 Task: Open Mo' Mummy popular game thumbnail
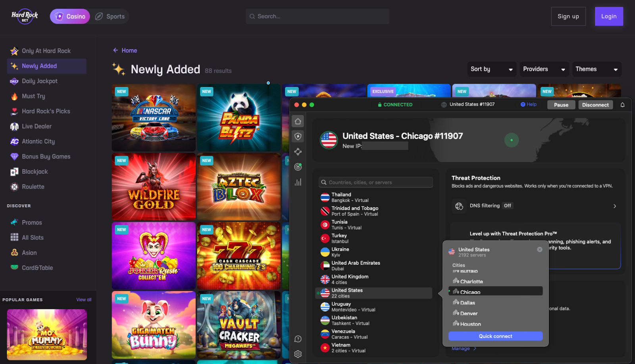tap(47, 335)
